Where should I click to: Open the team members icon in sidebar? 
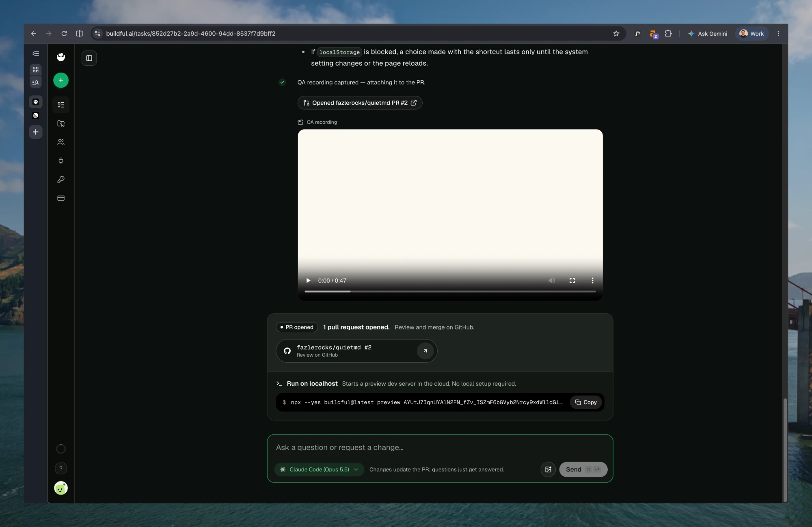coord(61,142)
